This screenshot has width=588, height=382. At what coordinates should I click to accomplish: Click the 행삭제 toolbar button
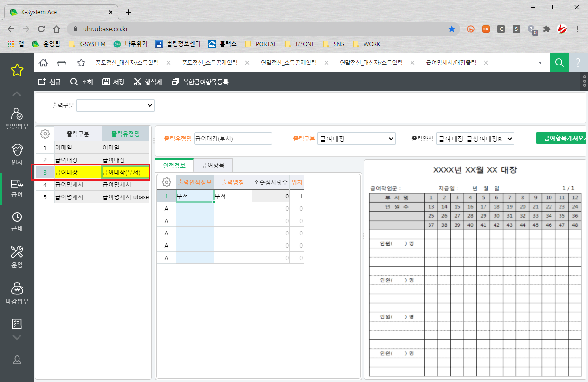click(148, 82)
